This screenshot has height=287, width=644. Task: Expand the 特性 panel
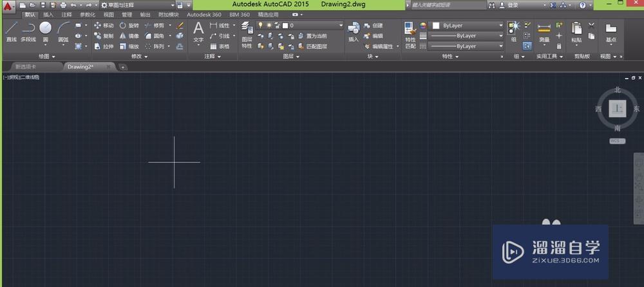pos(450,56)
